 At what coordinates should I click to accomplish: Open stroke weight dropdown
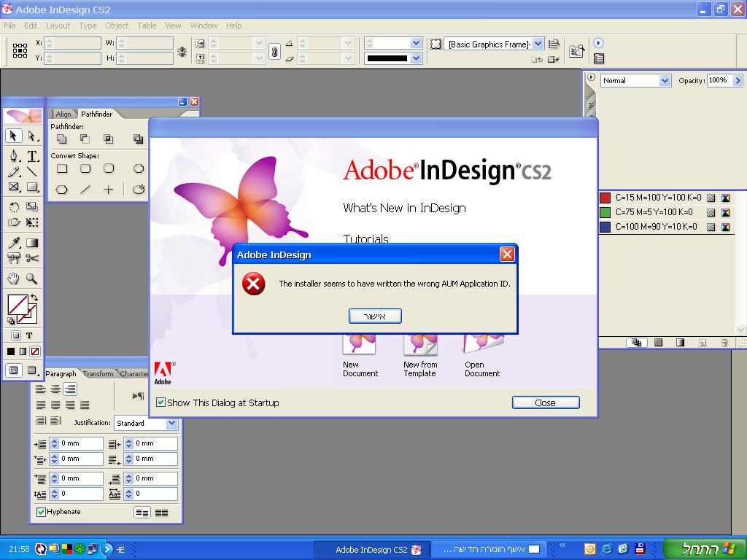416,43
